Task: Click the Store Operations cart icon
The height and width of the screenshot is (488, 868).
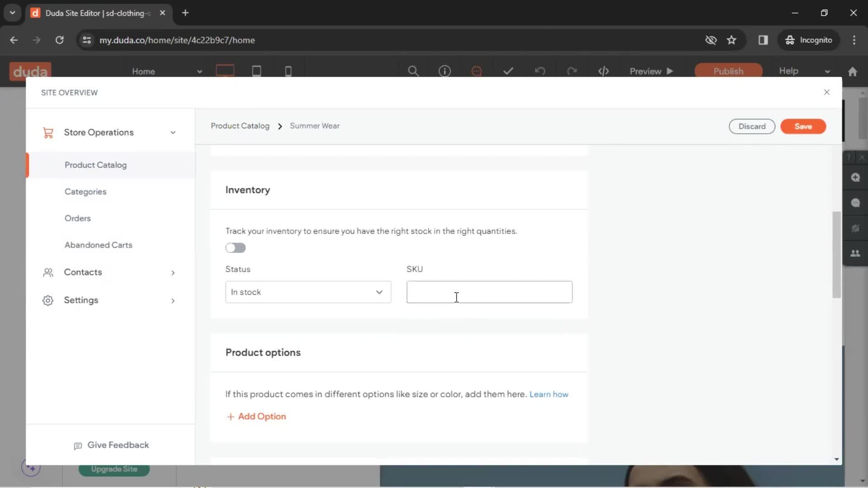Action: pyautogui.click(x=48, y=132)
